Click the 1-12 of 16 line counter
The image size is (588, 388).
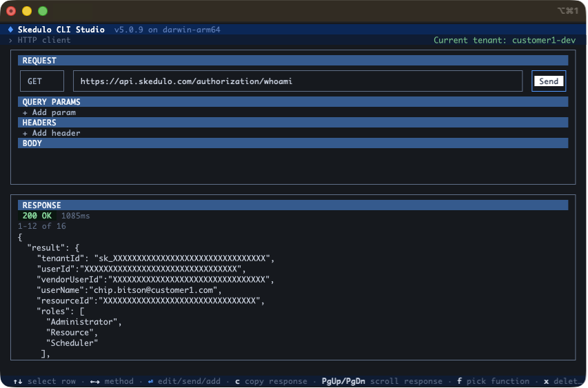coord(42,226)
